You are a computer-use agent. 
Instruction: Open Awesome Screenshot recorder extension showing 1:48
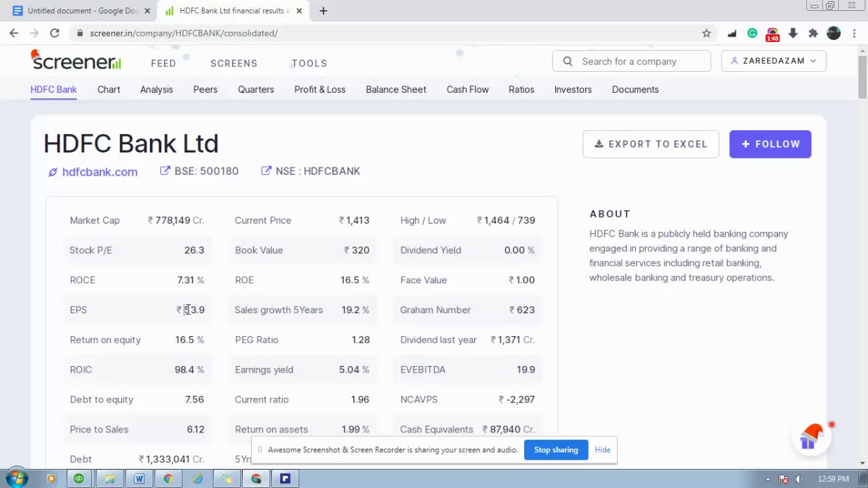point(772,33)
